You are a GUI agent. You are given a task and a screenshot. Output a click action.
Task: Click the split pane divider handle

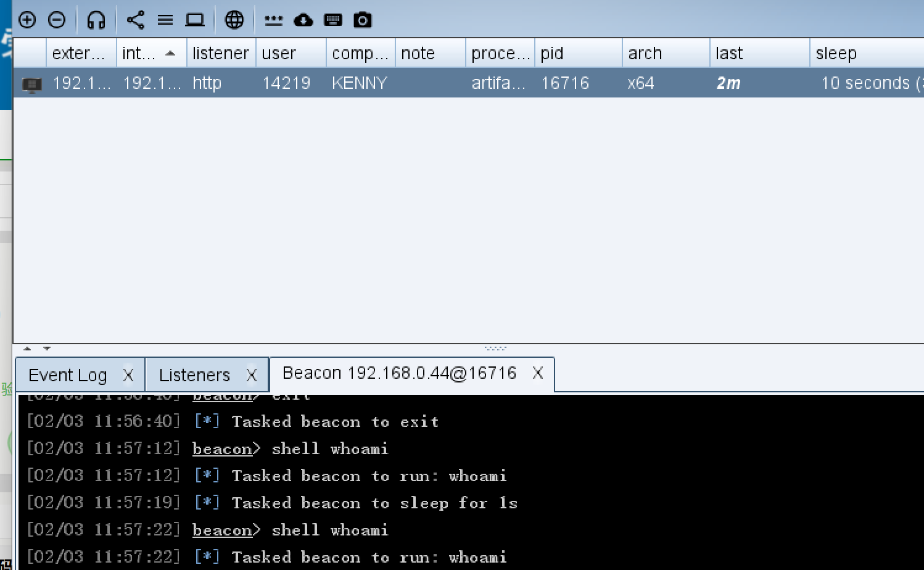[495, 349]
